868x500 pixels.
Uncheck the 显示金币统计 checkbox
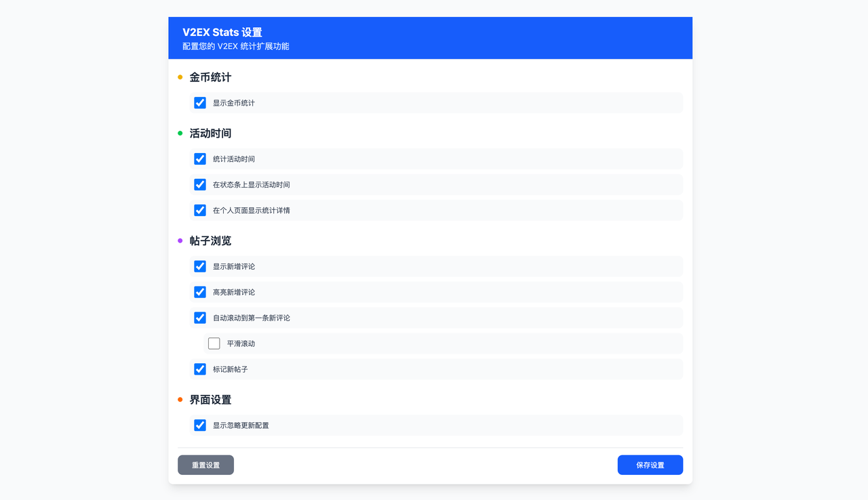pyautogui.click(x=200, y=103)
